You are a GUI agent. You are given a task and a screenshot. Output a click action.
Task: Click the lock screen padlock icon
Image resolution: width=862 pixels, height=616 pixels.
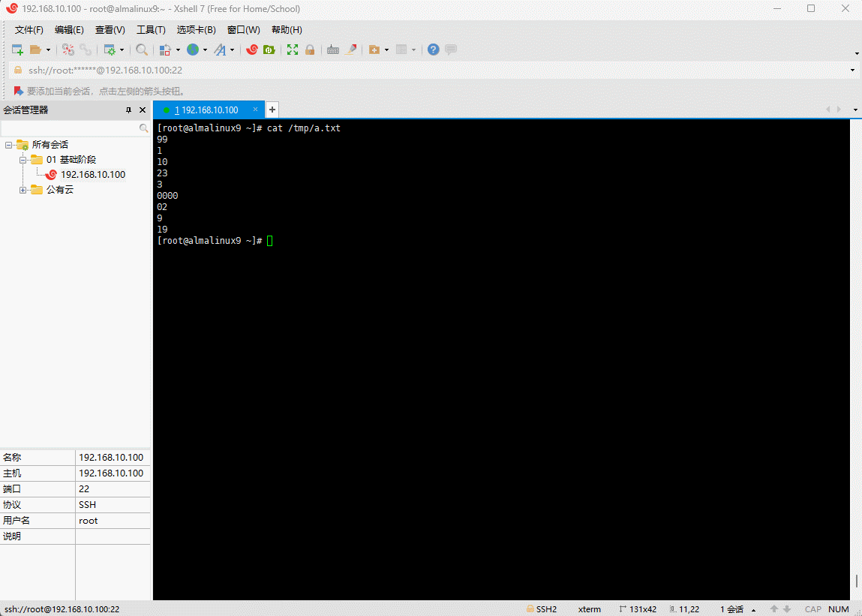(309, 50)
